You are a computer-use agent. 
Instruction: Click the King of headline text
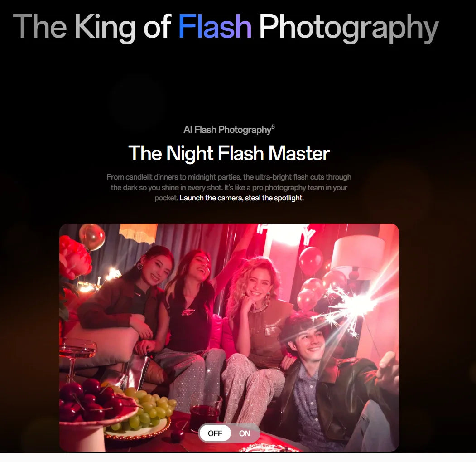(x=123, y=28)
